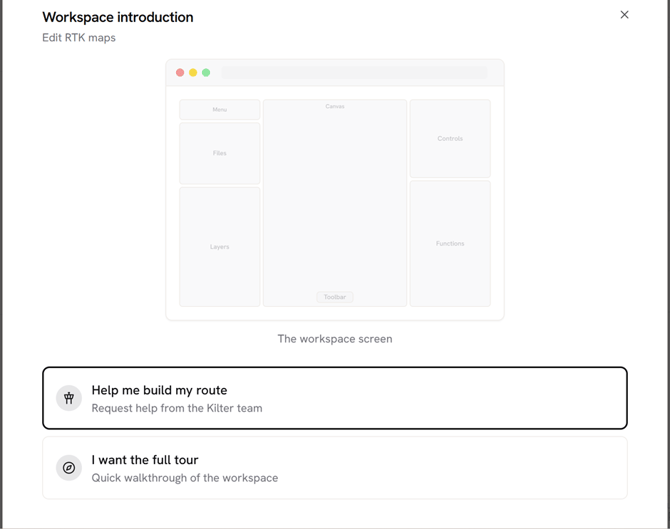670x529 pixels.
Task: Click the Menu panel in the illustration
Action: pos(220,110)
